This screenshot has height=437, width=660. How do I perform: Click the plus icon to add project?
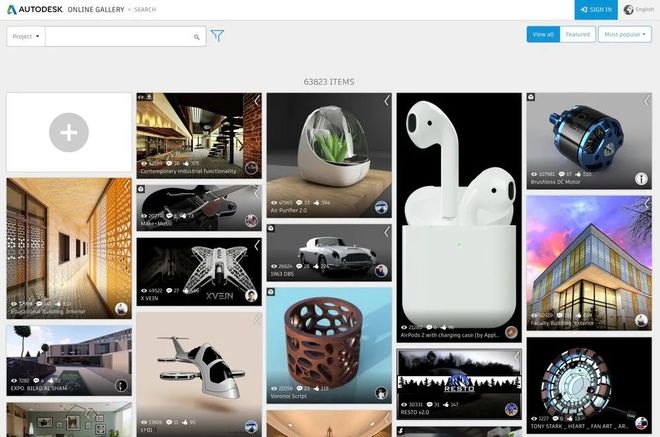[69, 132]
